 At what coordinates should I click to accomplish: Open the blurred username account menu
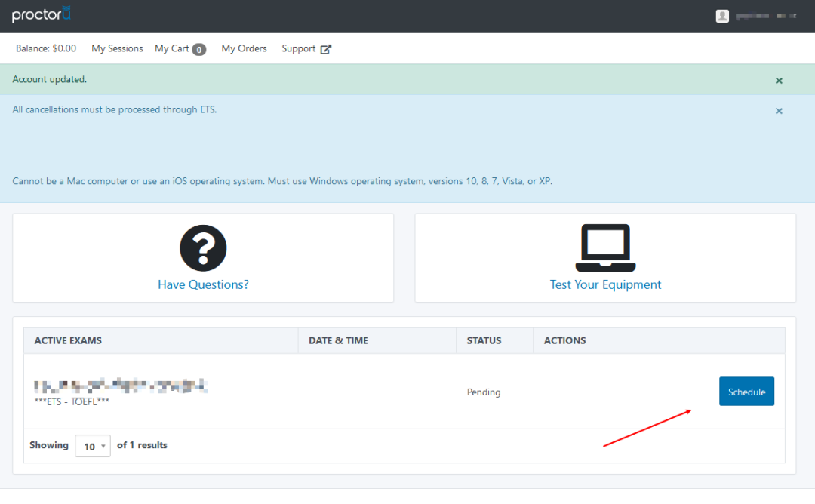click(x=766, y=16)
